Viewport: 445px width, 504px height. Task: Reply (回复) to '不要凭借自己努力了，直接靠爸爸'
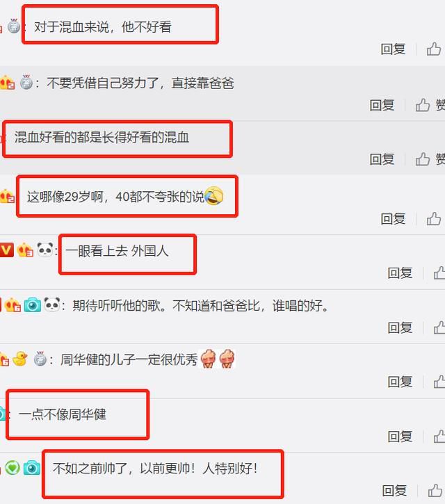tap(382, 105)
